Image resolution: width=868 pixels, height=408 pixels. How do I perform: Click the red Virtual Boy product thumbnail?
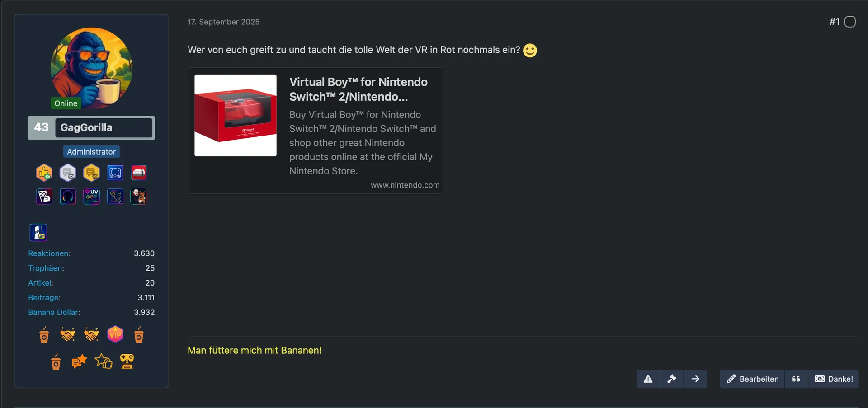(x=236, y=115)
